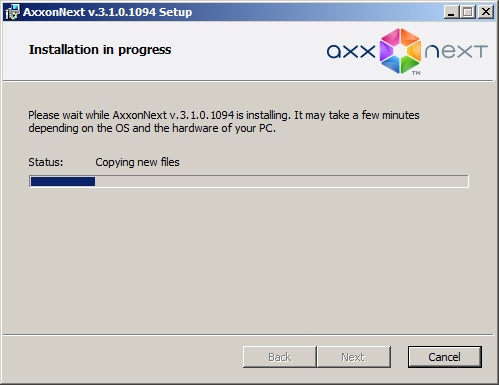Click the TM trademark mark under the logo
Screen dimensions: 499x385
pos(416,73)
